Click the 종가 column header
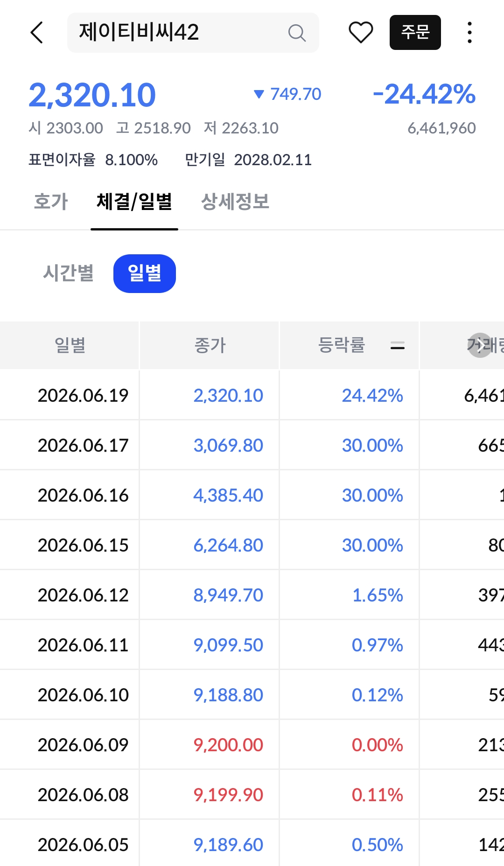The image size is (504, 866). (x=210, y=345)
